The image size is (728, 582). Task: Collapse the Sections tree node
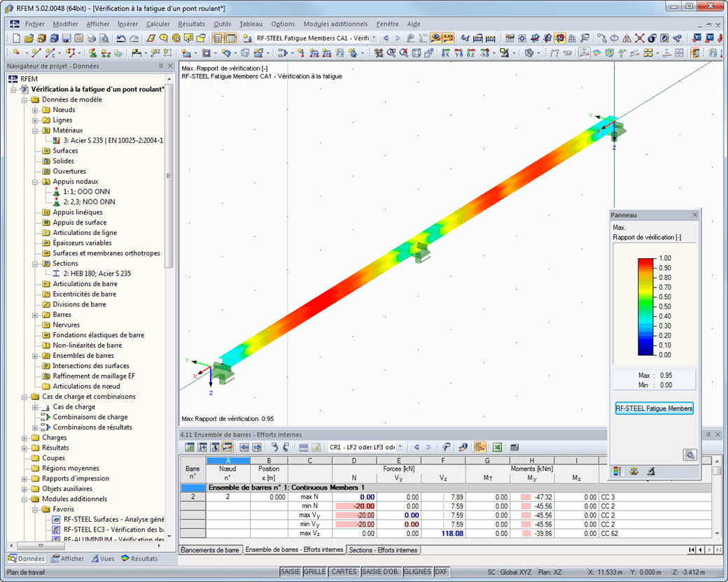[x=35, y=264]
